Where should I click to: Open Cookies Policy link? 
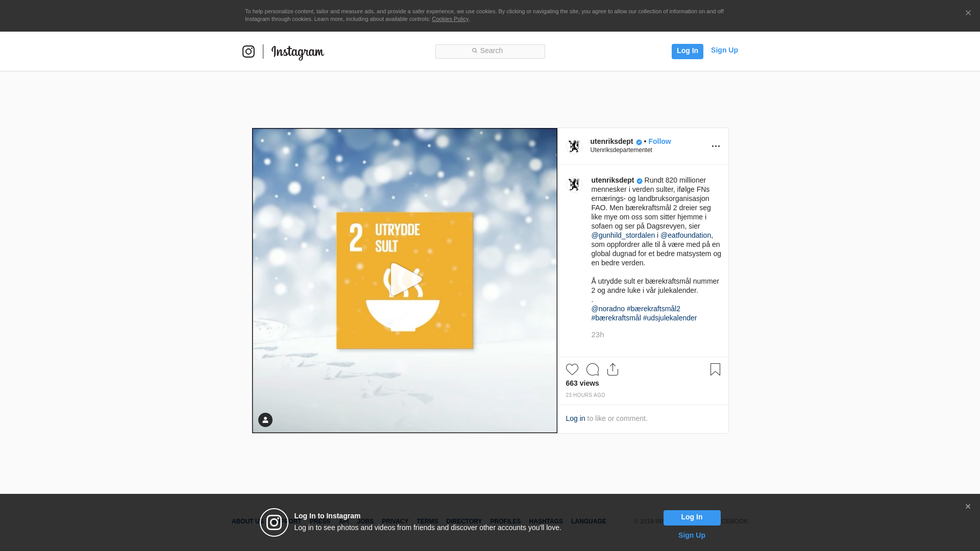450,19
